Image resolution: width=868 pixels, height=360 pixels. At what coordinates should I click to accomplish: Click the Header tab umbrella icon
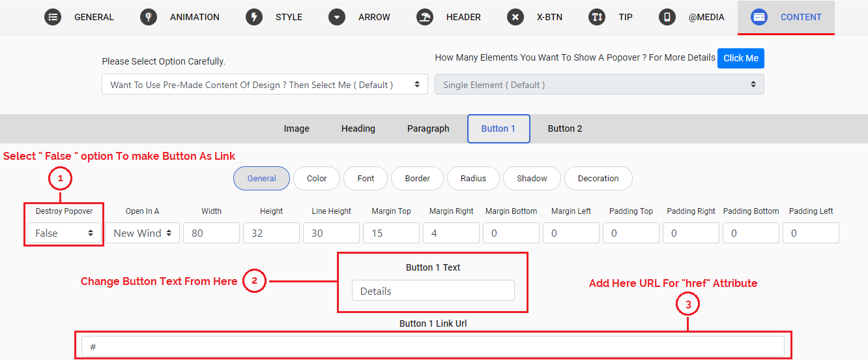pyautogui.click(x=425, y=17)
